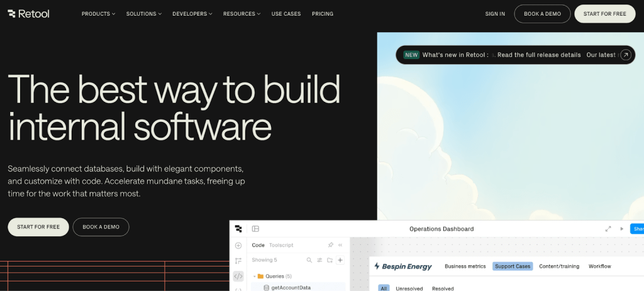Click the Operations Dashboard title
The image size is (644, 291).
(441, 229)
